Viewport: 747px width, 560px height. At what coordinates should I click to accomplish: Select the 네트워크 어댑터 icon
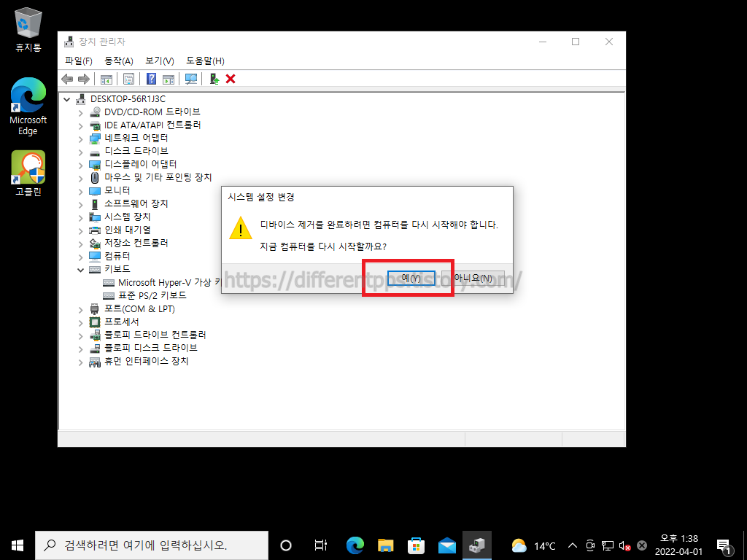click(96, 139)
